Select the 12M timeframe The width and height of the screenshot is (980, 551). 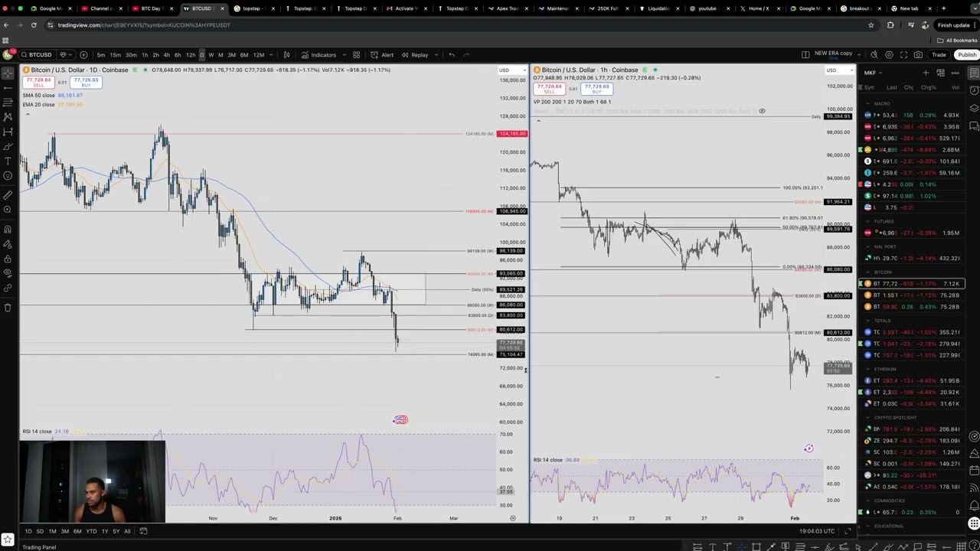(259, 54)
